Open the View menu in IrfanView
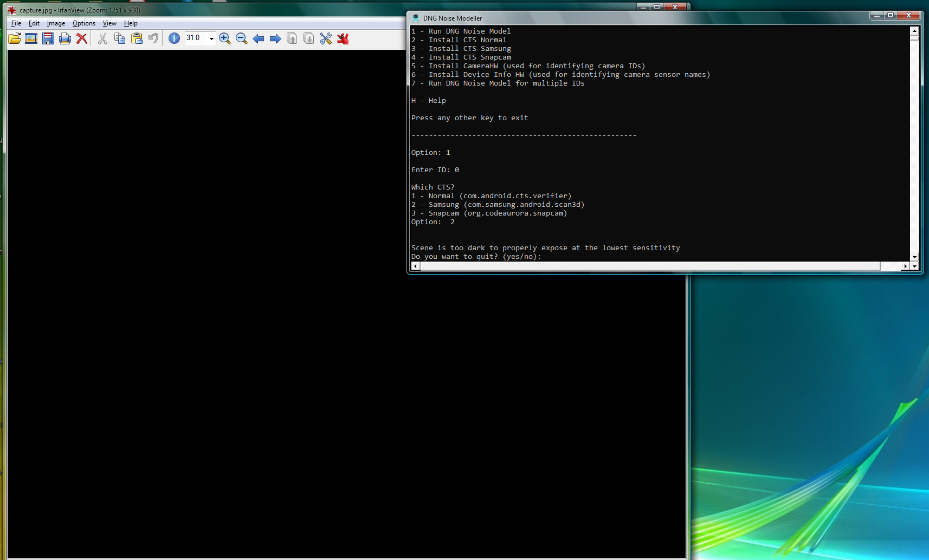Image resolution: width=929 pixels, height=560 pixels. coord(109,23)
